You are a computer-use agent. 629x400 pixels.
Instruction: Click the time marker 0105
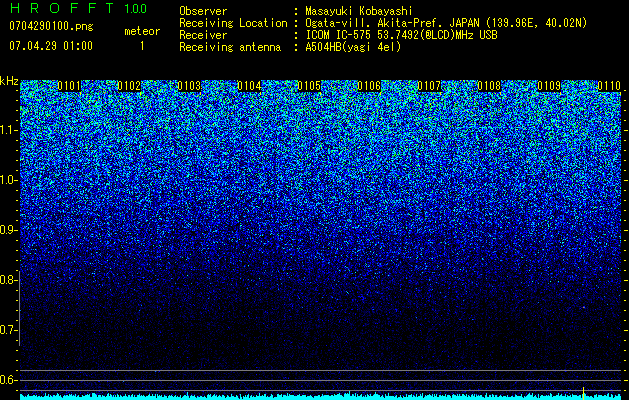(x=309, y=86)
